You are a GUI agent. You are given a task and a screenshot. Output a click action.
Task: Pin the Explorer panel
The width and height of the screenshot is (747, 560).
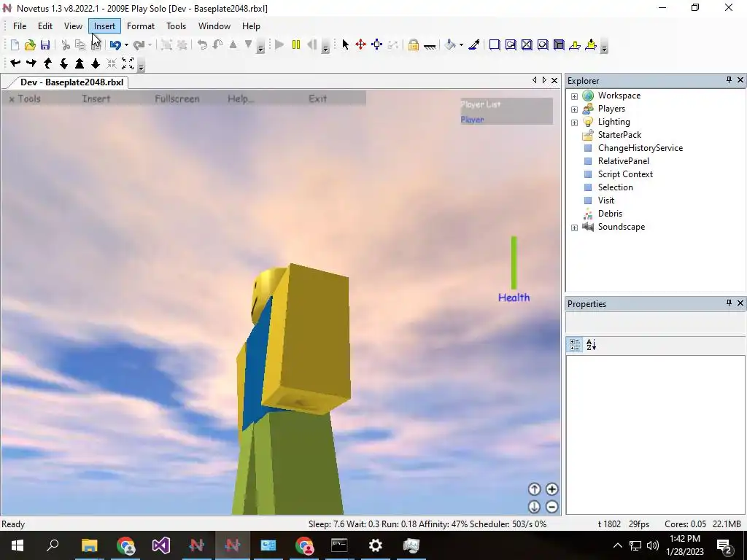point(729,80)
